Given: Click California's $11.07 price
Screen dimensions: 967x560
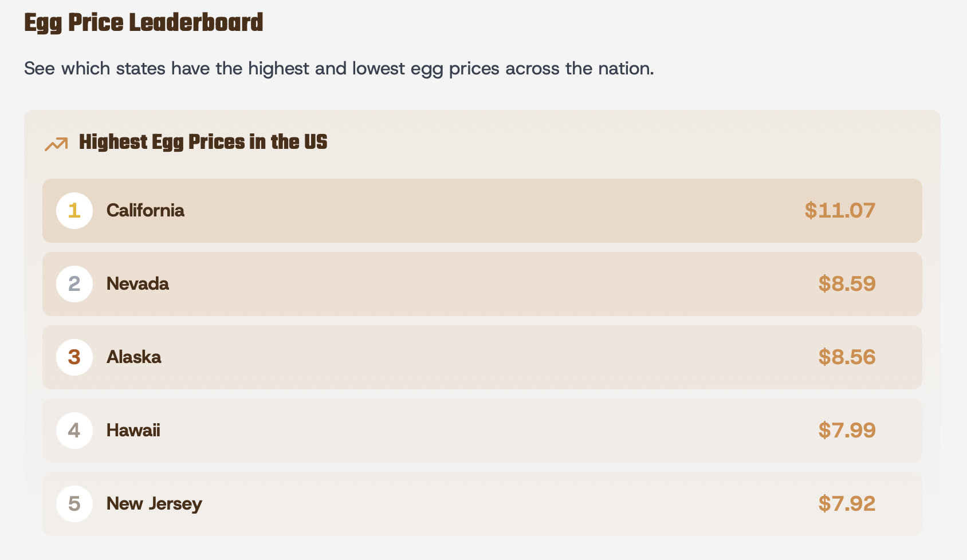Looking at the screenshot, I should pos(840,211).
